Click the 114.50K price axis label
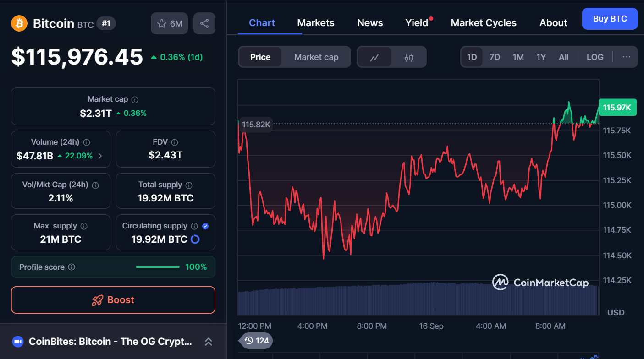The height and width of the screenshot is (359, 644). (x=617, y=255)
